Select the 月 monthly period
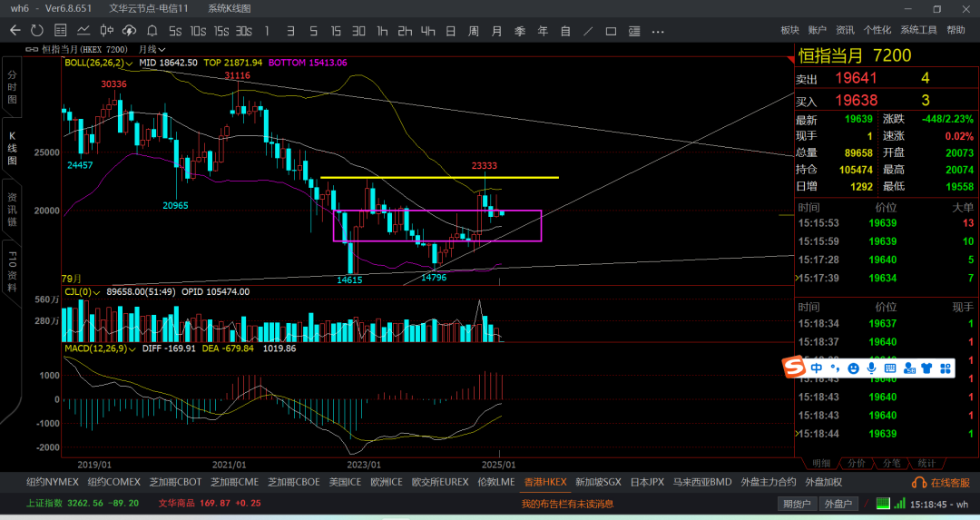The width and height of the screenshot is (980, 520). coord(497,31)
